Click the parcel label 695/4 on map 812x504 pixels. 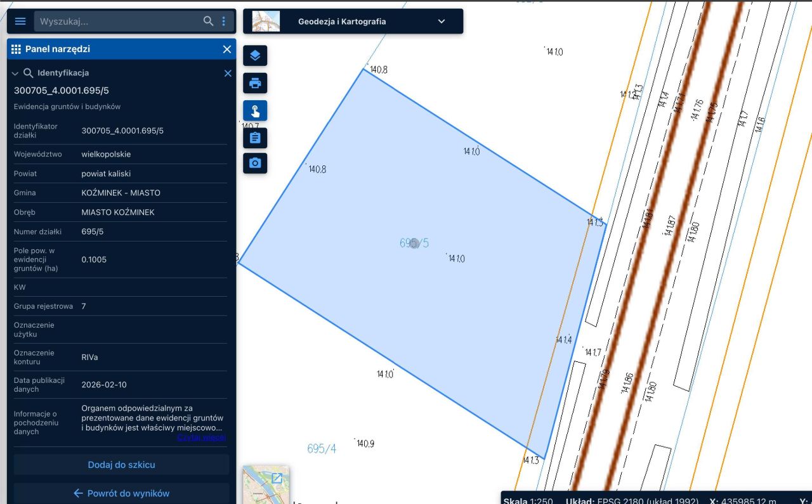pyautogui.click(x=322, y=449)
